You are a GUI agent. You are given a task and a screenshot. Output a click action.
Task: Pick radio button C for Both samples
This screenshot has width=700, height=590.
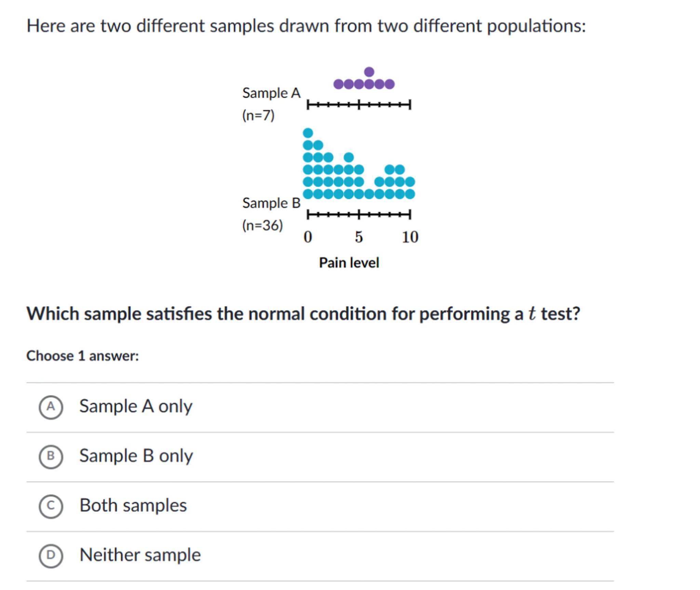pos(51,506)
